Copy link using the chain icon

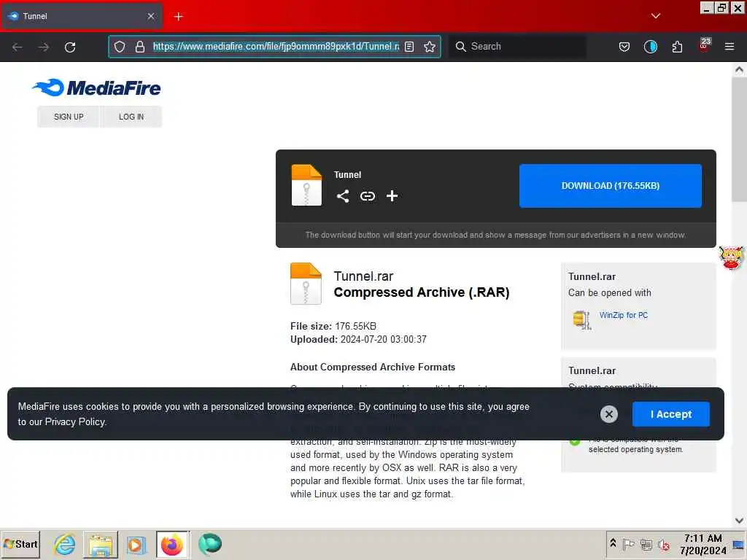coord(368,196)
